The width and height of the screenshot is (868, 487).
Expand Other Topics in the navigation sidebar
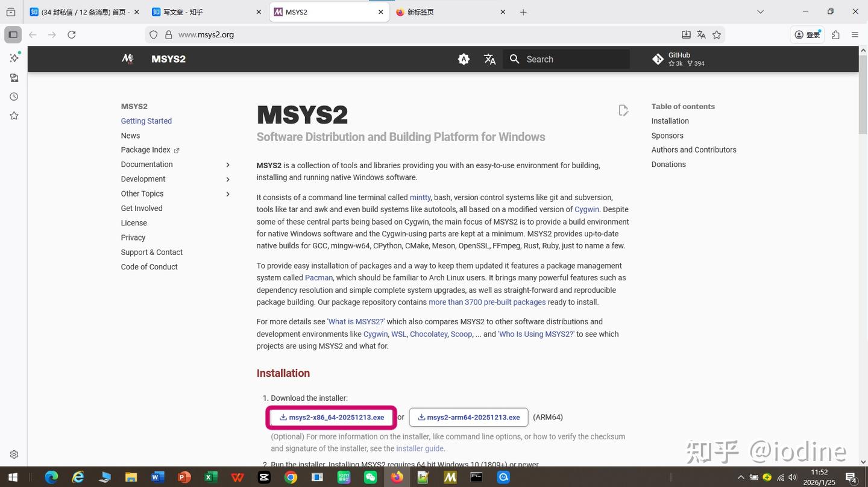(227, 193)
